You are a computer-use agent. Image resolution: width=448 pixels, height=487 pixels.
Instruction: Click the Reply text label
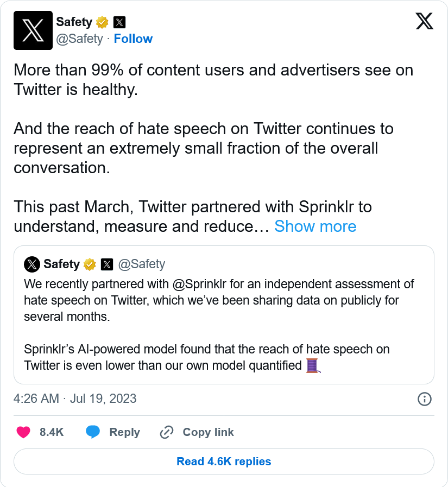pos(124,432)
